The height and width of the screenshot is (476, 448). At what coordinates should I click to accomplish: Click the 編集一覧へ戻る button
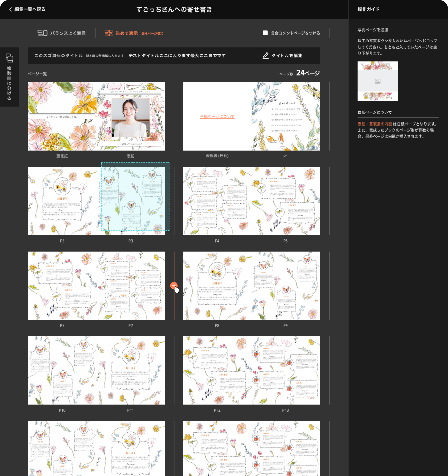click(x=28, y=9)
